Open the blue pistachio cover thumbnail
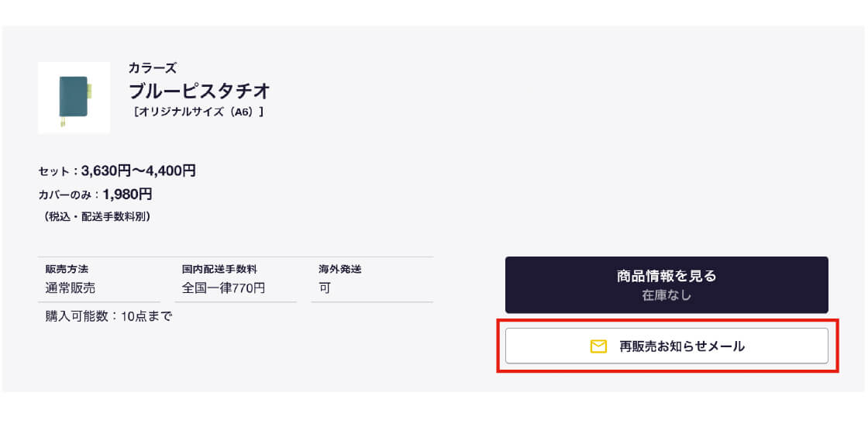 click(x=74, y=98)
